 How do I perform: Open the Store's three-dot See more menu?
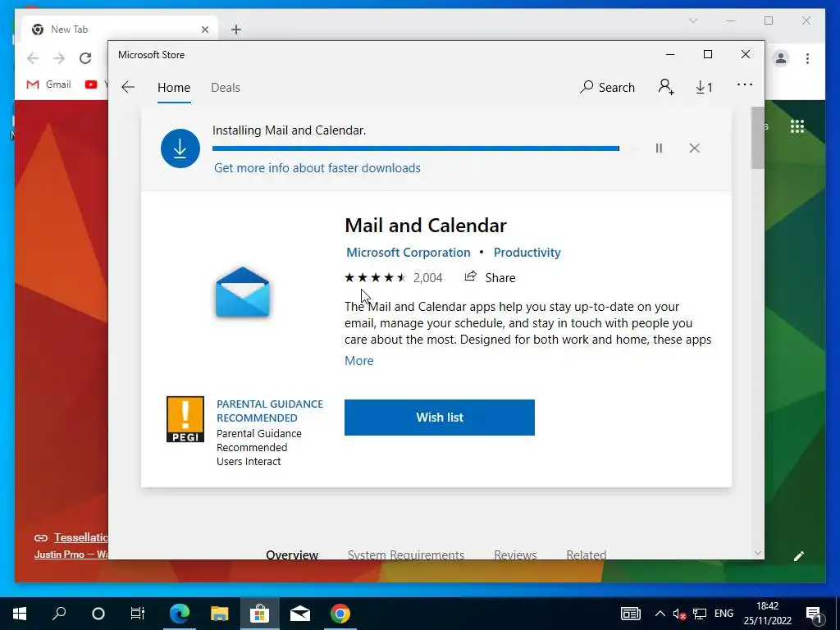click(x=745, y=85)
